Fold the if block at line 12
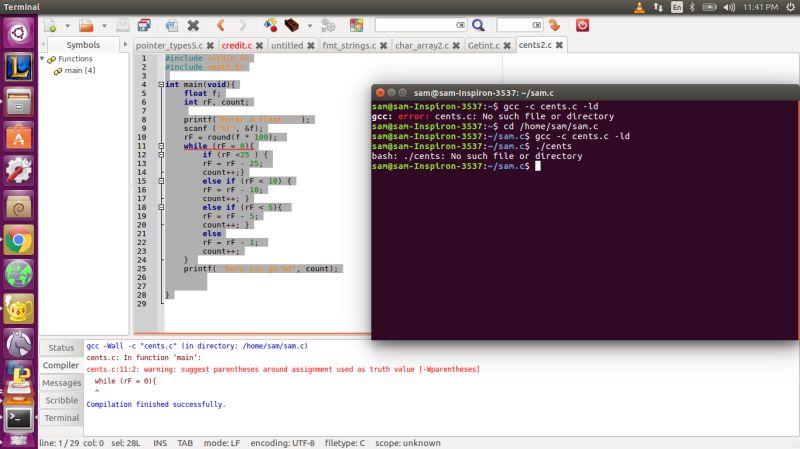The width and height of the screenshot is (800, 449). click(161, 155)
